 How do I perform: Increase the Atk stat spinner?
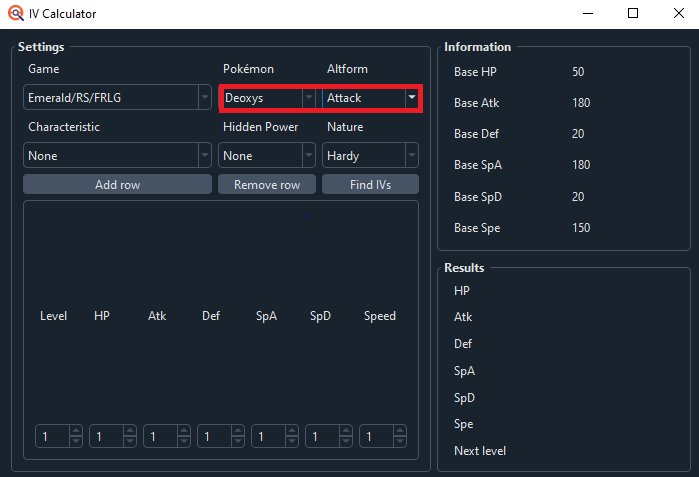click(184, 431)
